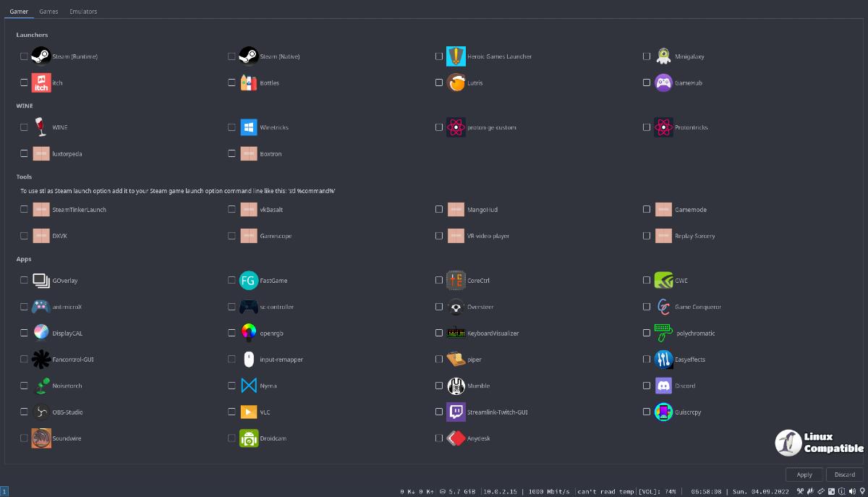The image size is (868, 497).
Task: Click the Lutris icon
Action: [456, 83]
